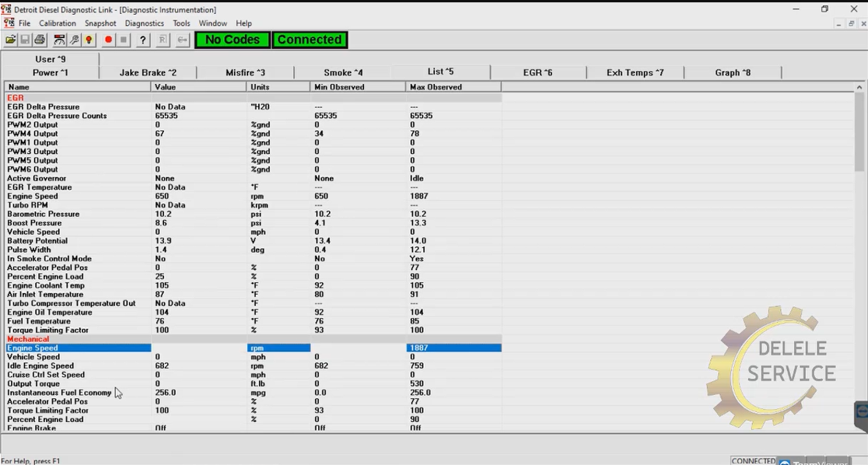The height and width of the screenshot is (465, 868).
Task: Select the Pulse Width row
Action: point(253,250)
